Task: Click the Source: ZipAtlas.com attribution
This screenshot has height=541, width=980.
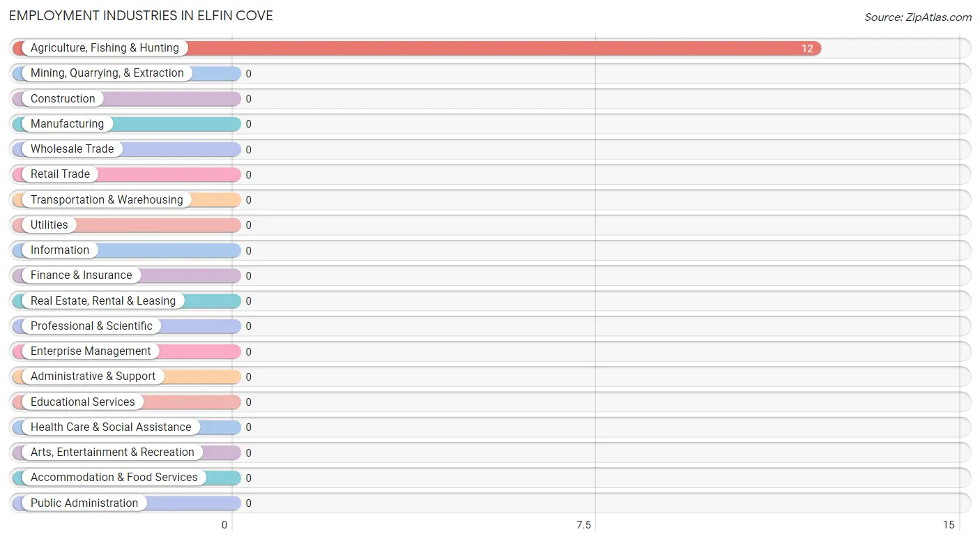Action: (x=918, y=17)
